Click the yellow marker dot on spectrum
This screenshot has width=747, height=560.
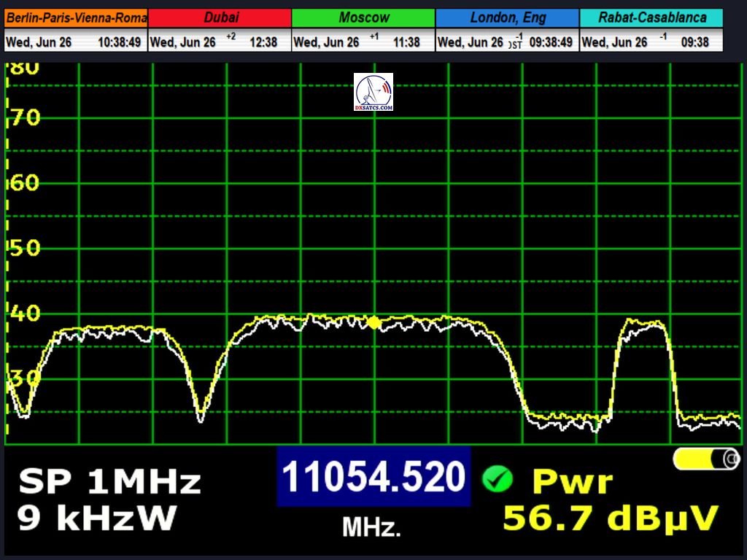pyautogui.click(x=374, y=322)
